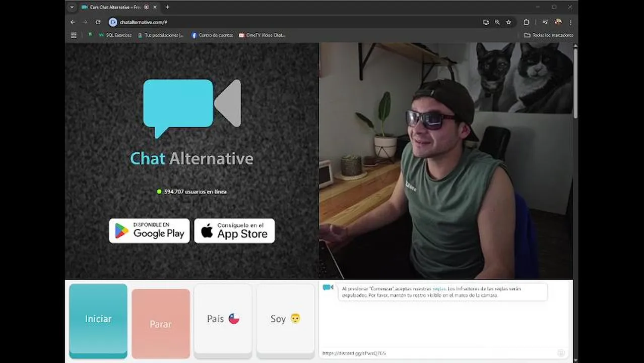Open the Tus postulaciones bookmark
644x363 pixels.
coord(161,35)
